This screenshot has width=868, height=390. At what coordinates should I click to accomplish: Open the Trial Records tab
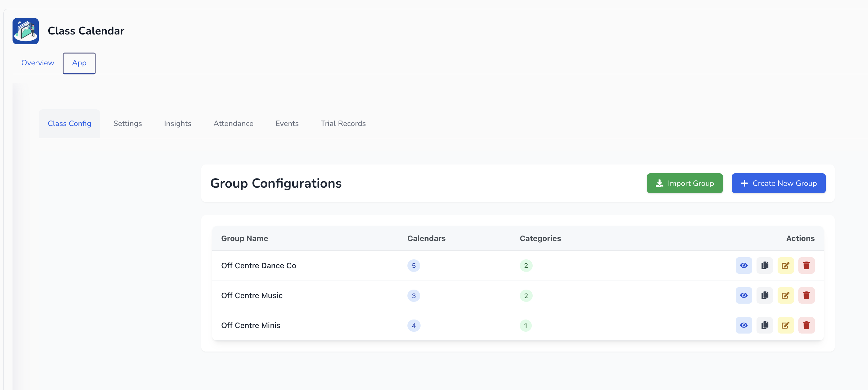pos(343,124)
